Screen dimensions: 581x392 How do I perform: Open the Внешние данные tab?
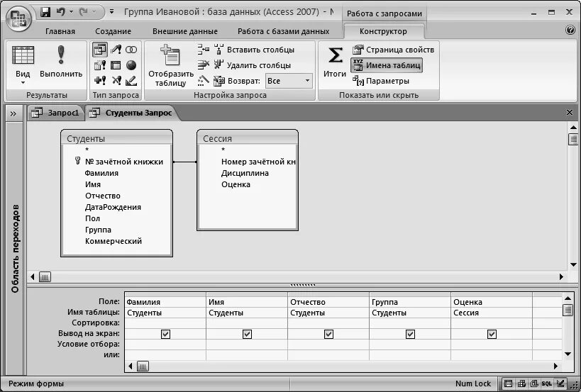click(x=185, y=31)
